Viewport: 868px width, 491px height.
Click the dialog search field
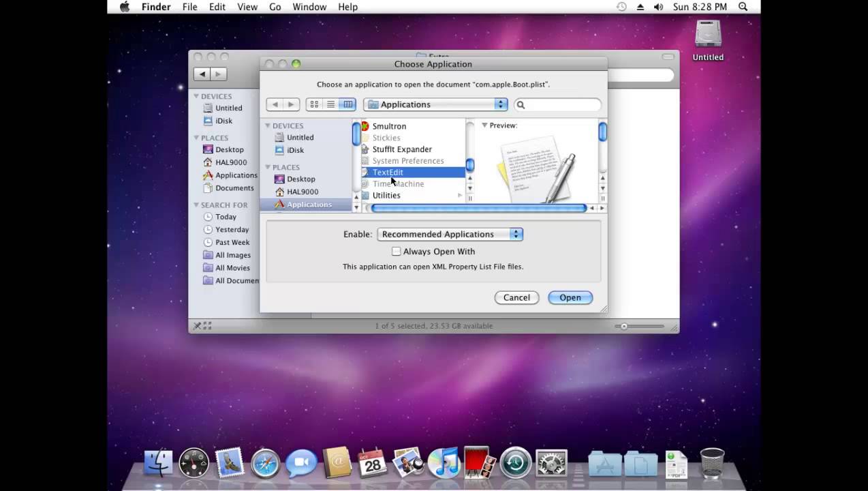[557, 104]
